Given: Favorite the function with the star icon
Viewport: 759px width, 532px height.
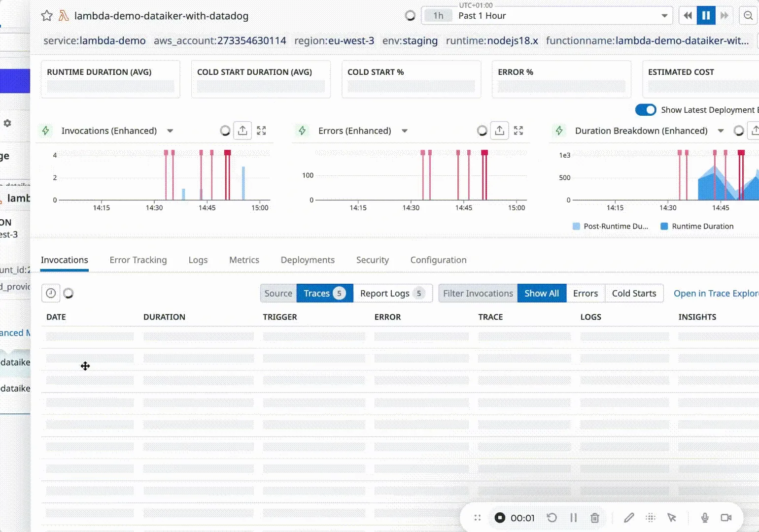Looking at the screenshot, I should point(46,15).
